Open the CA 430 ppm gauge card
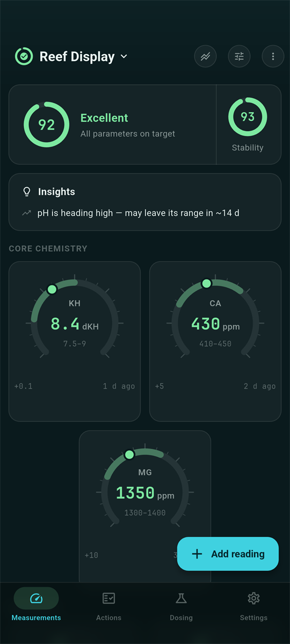Image resolution: width=290 pixels, height=644 pixels. tap(215, 341)
